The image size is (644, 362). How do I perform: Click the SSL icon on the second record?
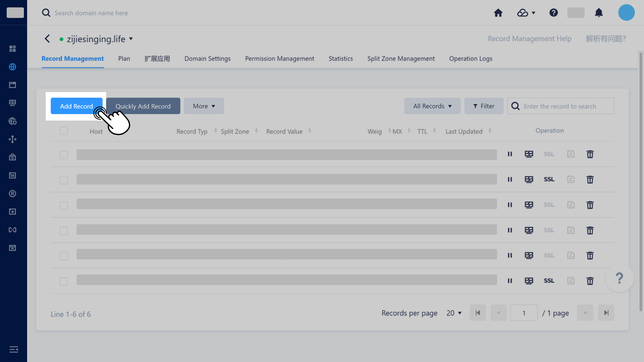(x=549, y=179)
